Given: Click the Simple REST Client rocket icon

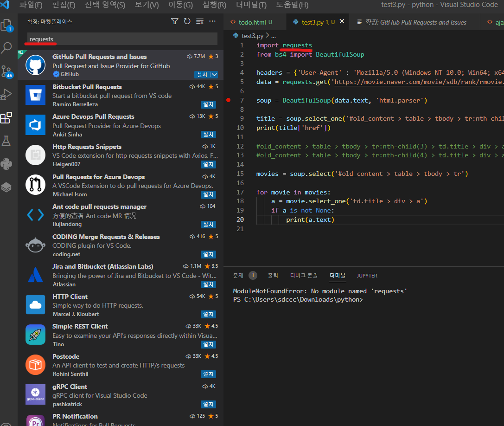Looking at the screenshot, I should click(x=35, y=335).
